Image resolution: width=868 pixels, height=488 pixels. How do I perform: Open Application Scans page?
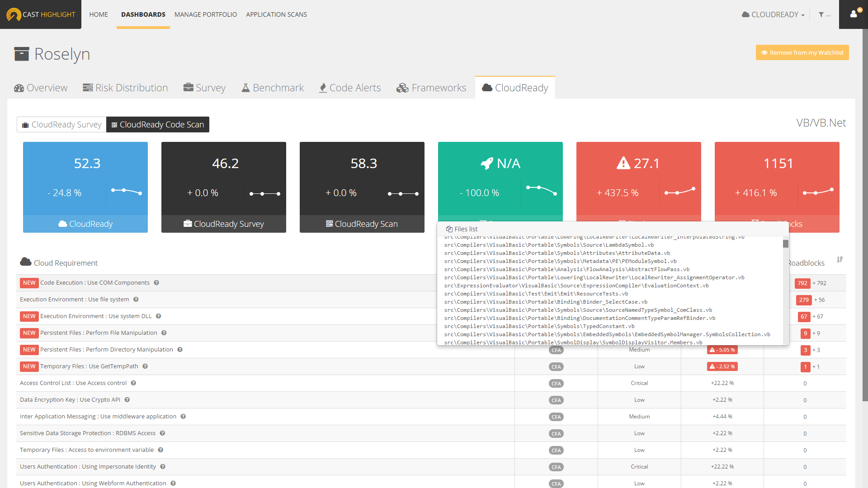[276, 14]
